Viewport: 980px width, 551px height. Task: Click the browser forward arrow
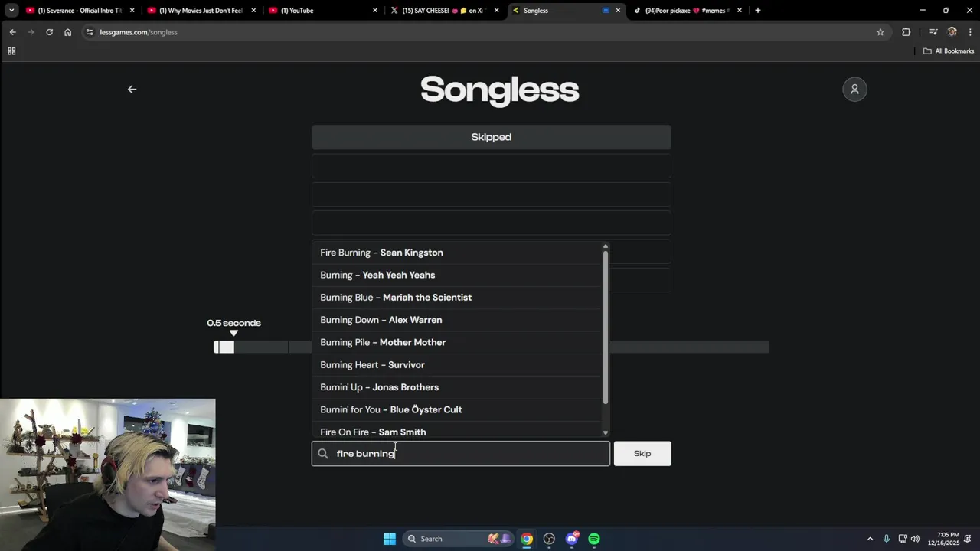click(31, 32)
